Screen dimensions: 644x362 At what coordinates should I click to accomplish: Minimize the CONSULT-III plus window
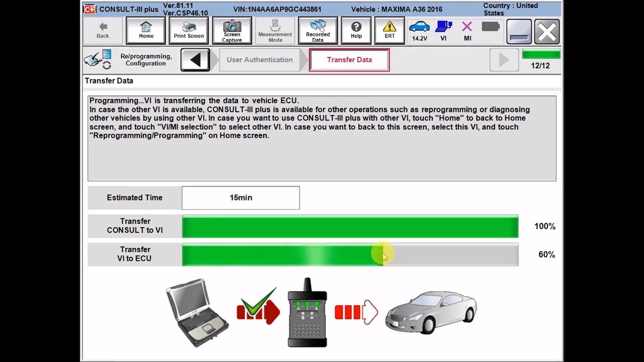519,32
